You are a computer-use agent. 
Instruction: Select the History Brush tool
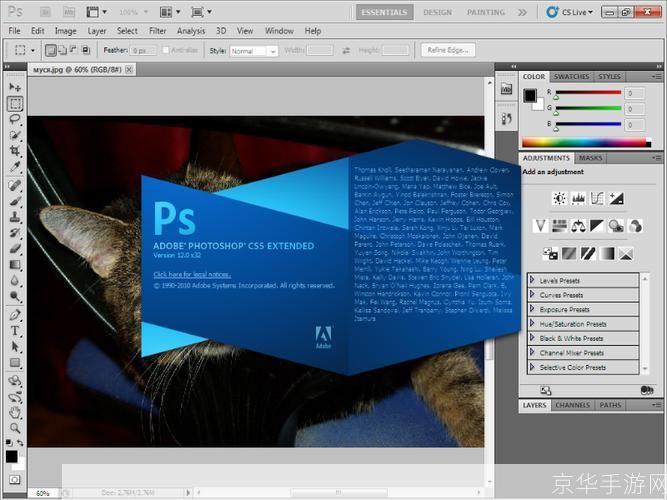tap(15, 233)
